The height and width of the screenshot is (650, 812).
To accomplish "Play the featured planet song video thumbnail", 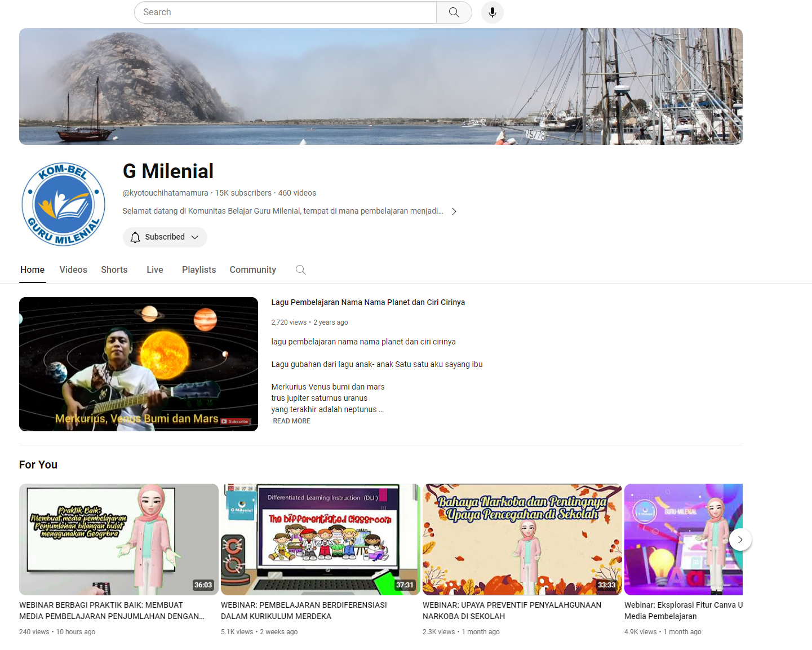I will tap(139, 364).
